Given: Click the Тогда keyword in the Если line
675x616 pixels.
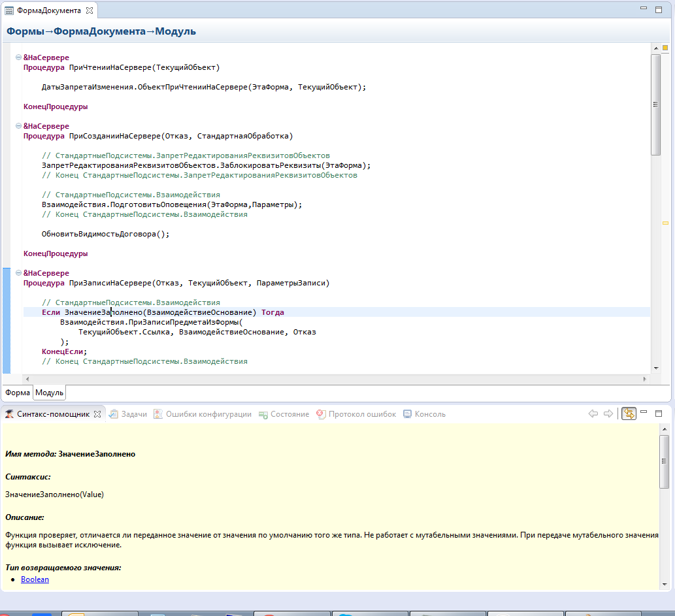Looking at the screenshot, I should pos(272,312).
